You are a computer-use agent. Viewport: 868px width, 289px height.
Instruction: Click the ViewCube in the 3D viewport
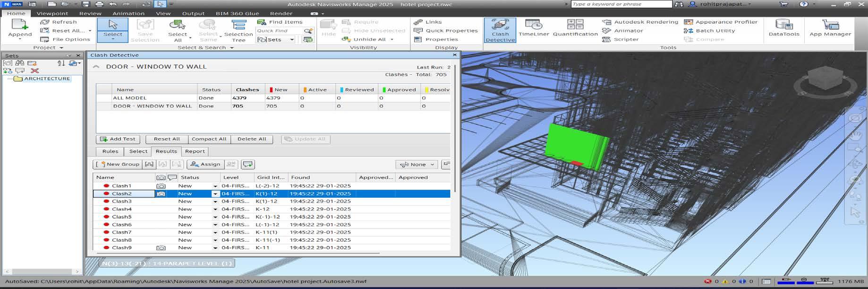pos(826,78)
